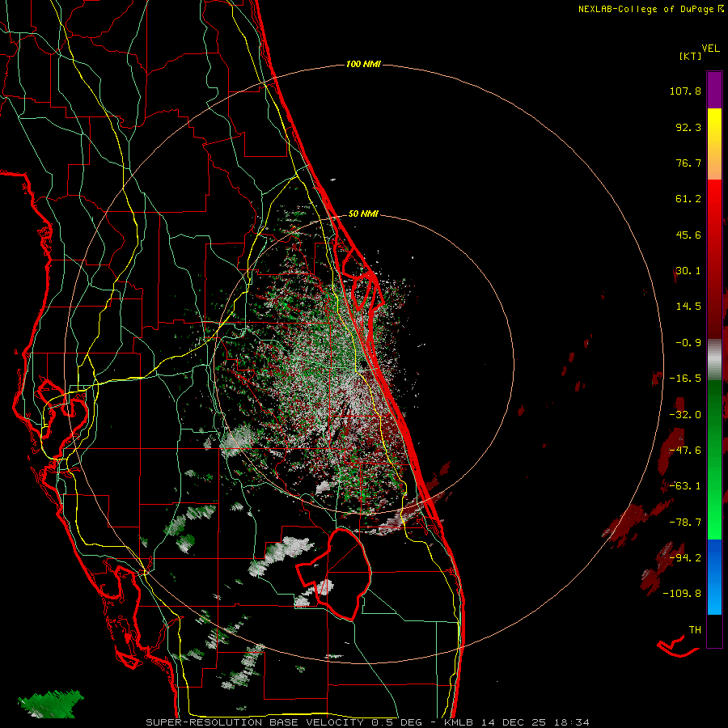Viewport: 728px width, 728px height.
Task: Click the 30.1 velocity scale value
Action: [x=688, y=271]
